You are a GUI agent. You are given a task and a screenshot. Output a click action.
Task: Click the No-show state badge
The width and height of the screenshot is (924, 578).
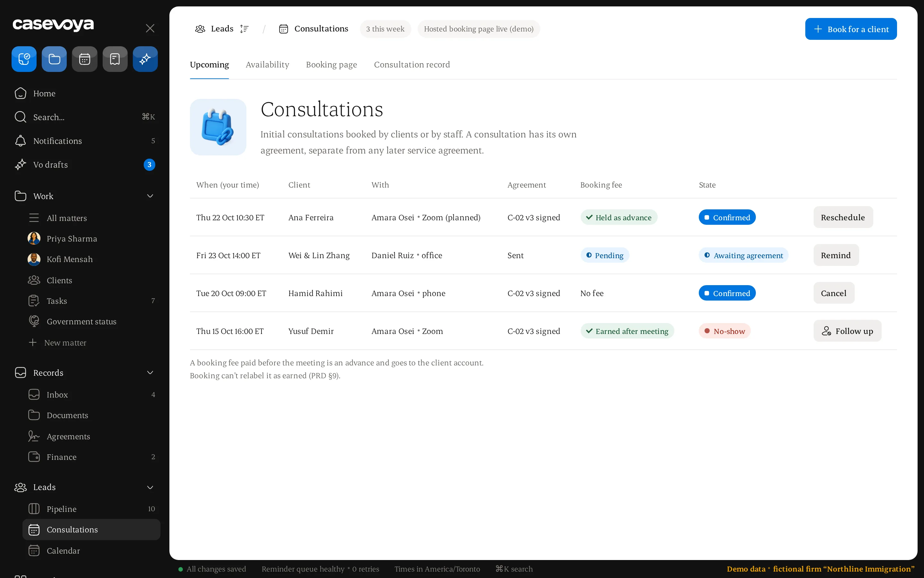click(724, 331)
